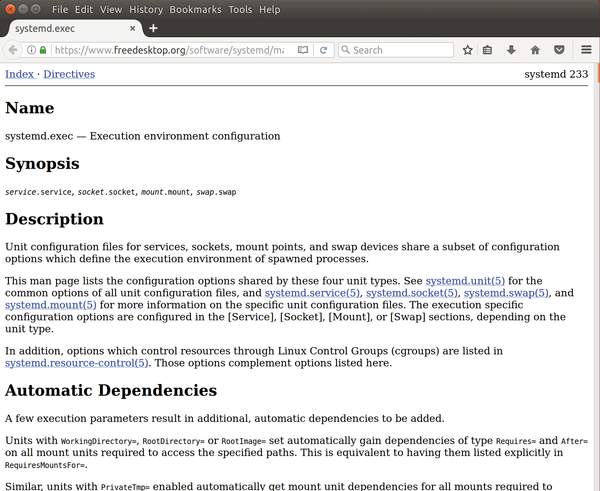Reload the current page
Viewport: 600px width, 491px height.
323,50
